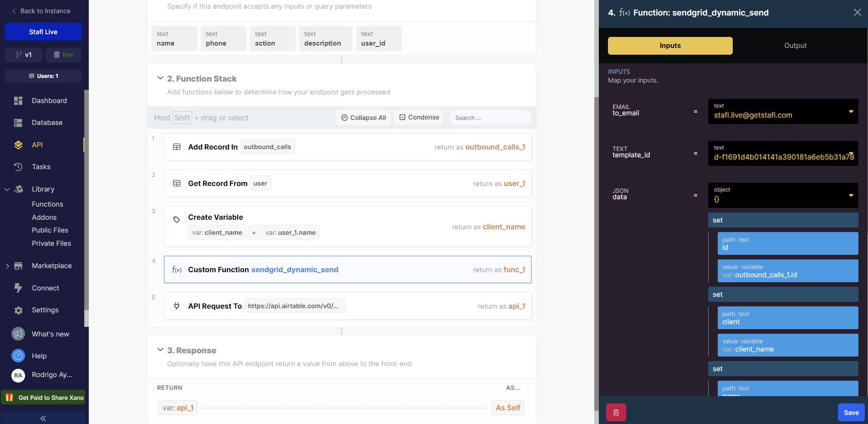Open the to_email value dropdown arrow
The image size is (868, 424).
coord(851,112)
